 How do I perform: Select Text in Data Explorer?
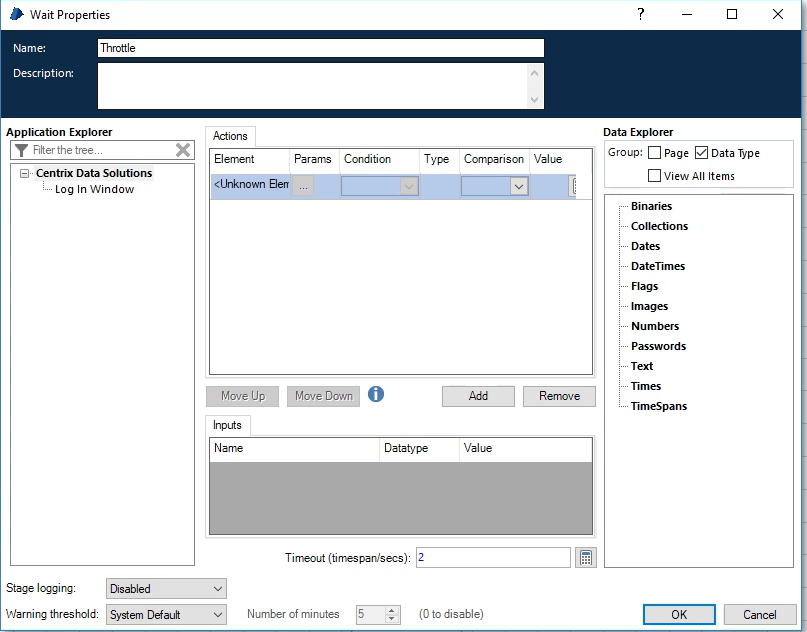[x=642, y=366]
